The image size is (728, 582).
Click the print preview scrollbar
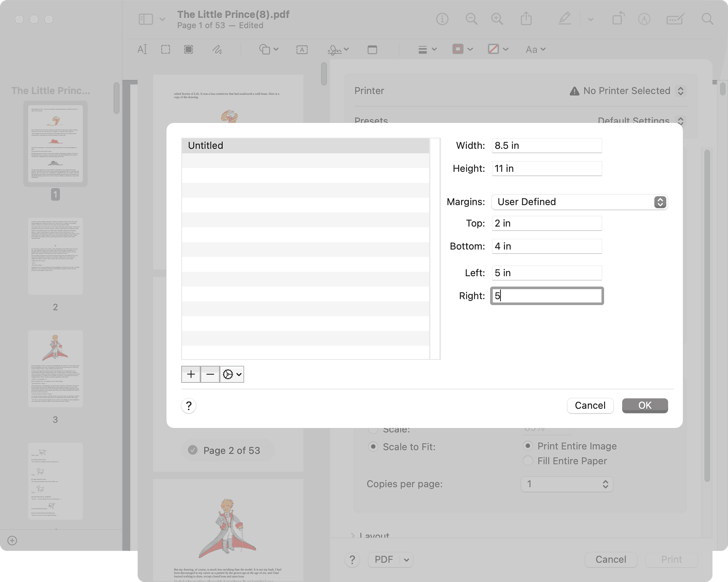[x=324, y=74]
